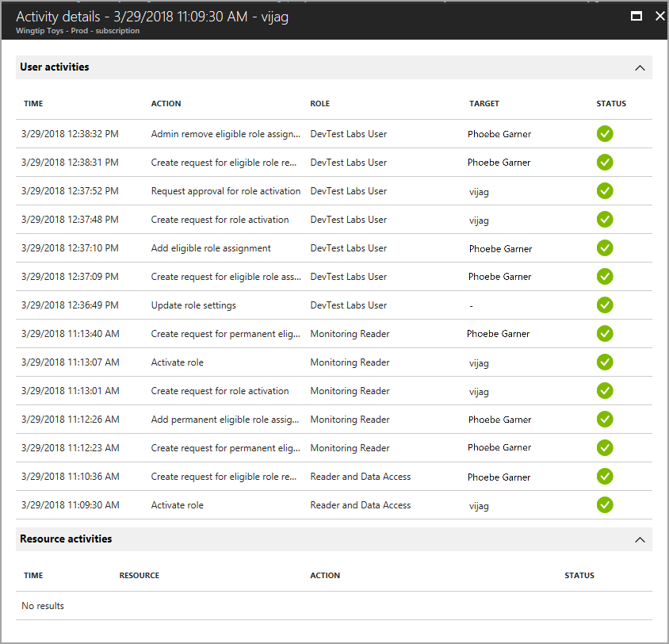This screenshot has width=669, height=644.
Task: Click the ACTION column header in User activities
Action: pyautogui.click(x=166, y=103)
